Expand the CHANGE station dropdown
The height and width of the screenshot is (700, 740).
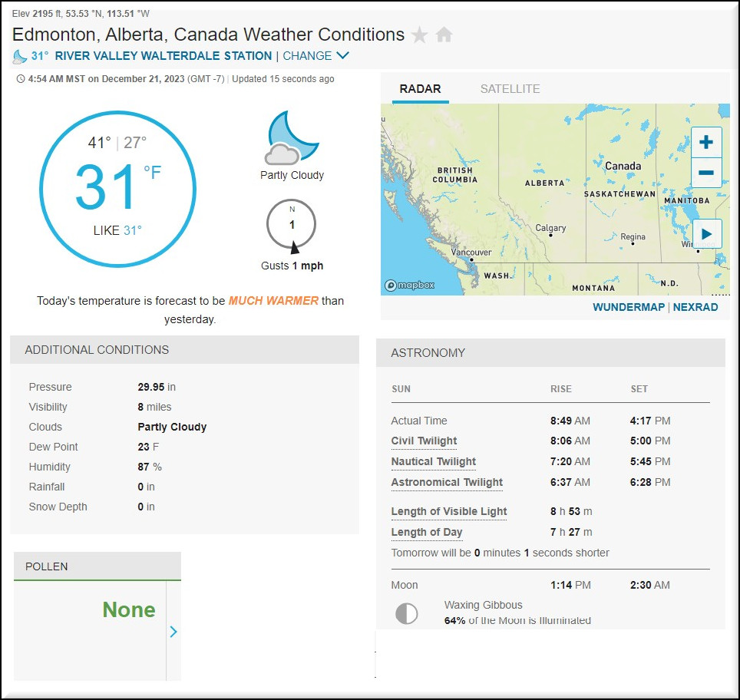[316, 56]
